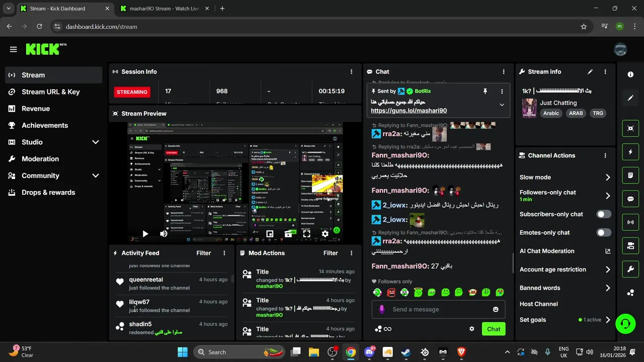Open the hamburger menu beside the Kick logo
Screen dimensions: 644x362
13,49
